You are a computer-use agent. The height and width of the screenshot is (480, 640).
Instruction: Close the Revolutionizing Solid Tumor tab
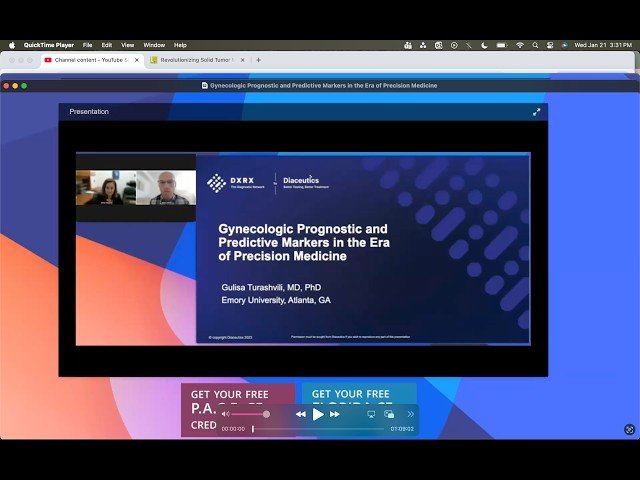[x=242, y=60]
